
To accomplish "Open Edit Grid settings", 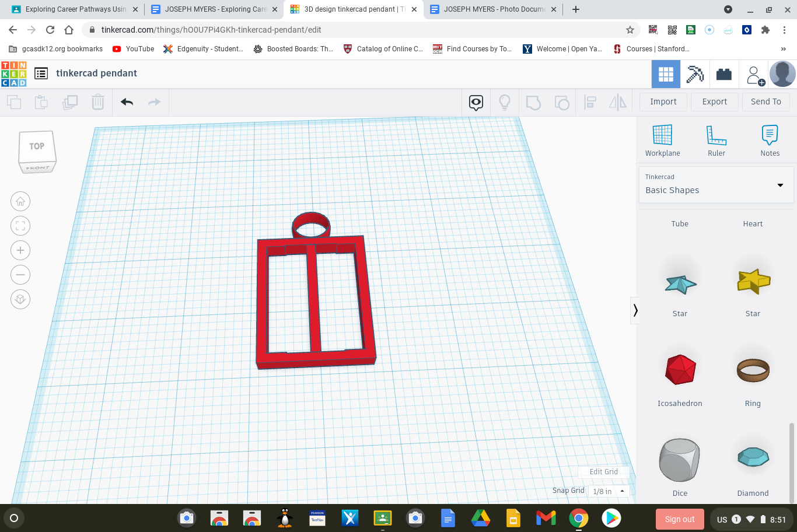I will tap(603, 471).
